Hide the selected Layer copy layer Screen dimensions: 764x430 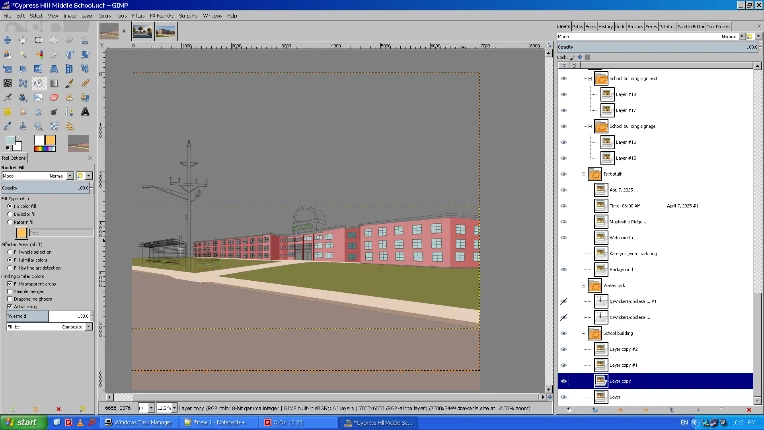(x=564, y=381)
